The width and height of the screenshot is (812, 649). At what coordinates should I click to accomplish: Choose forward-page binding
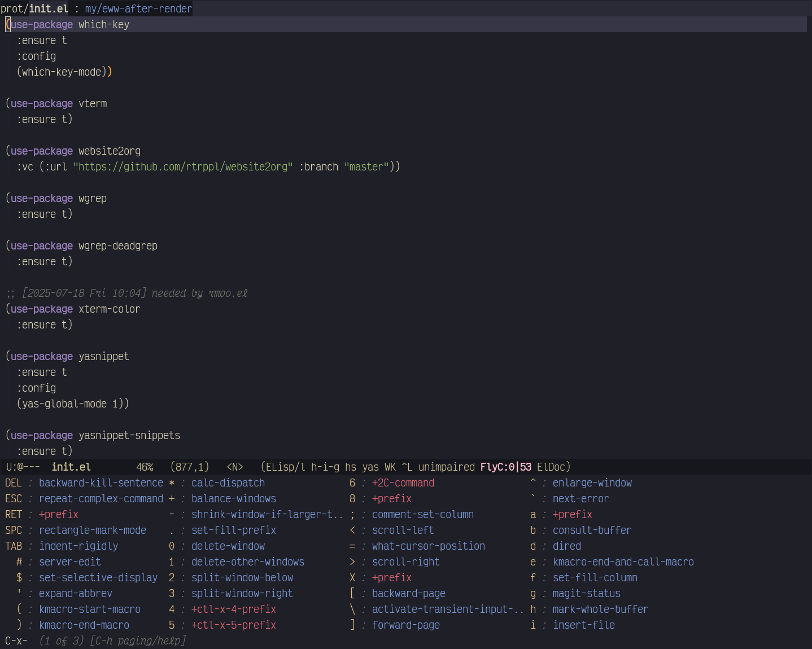pos(406,625)
